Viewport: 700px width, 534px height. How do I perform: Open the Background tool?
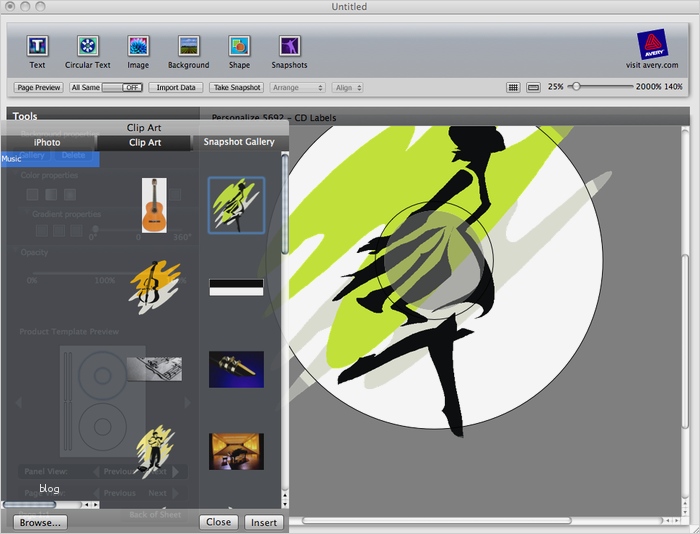click(188, 46)
